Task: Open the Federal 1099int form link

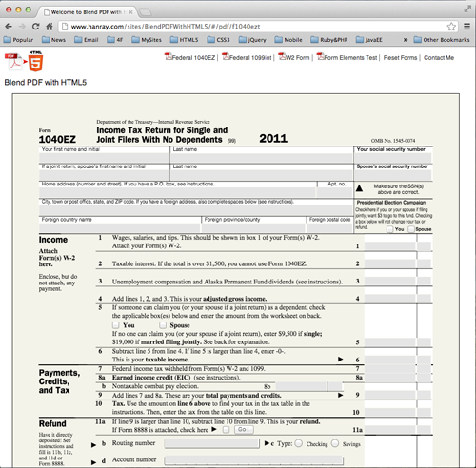Action: click(250, 58)
